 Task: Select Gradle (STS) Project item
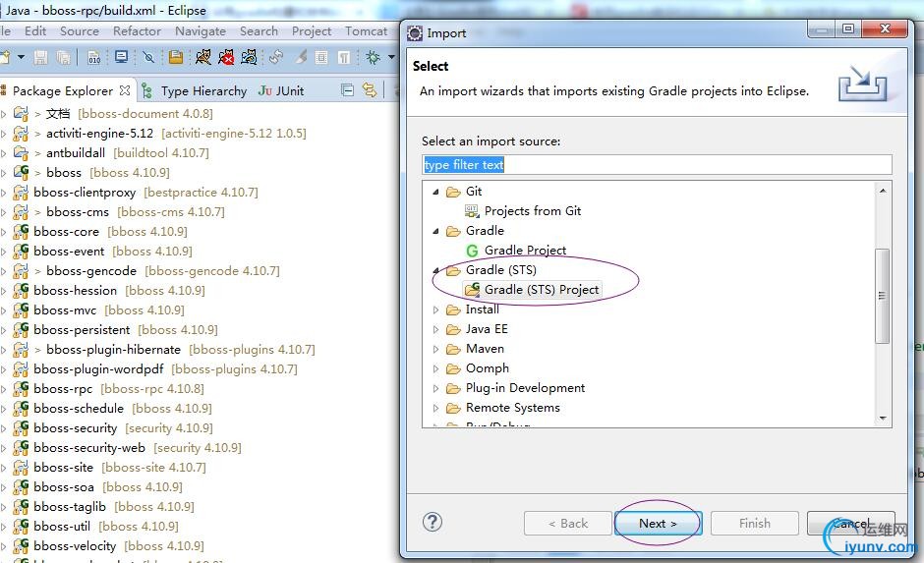click(x=541, y=290)
